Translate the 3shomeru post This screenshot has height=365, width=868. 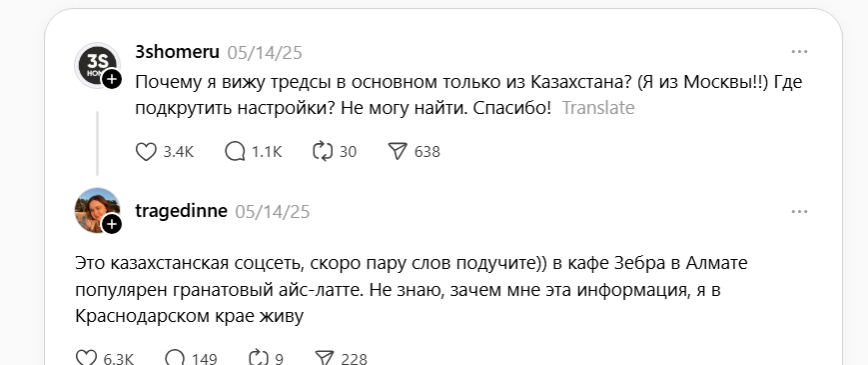pos(598,107)
